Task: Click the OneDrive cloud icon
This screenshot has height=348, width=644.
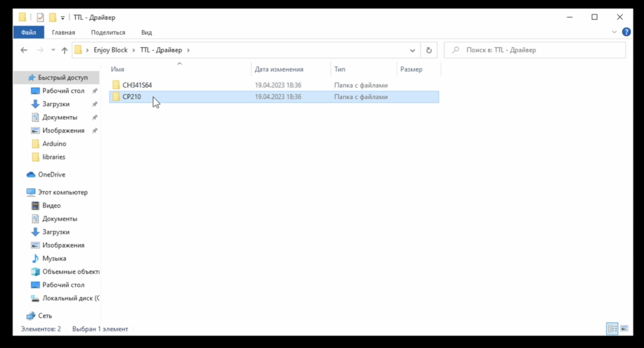Action: 31,175
